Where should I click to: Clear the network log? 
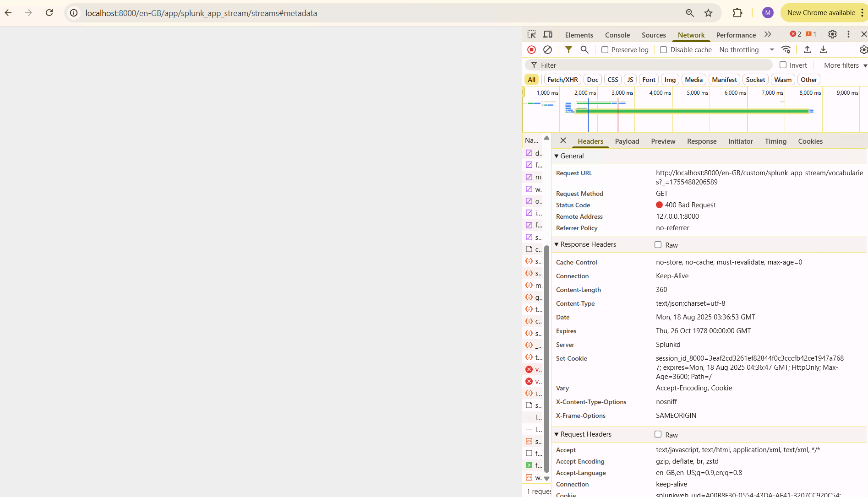547,49
